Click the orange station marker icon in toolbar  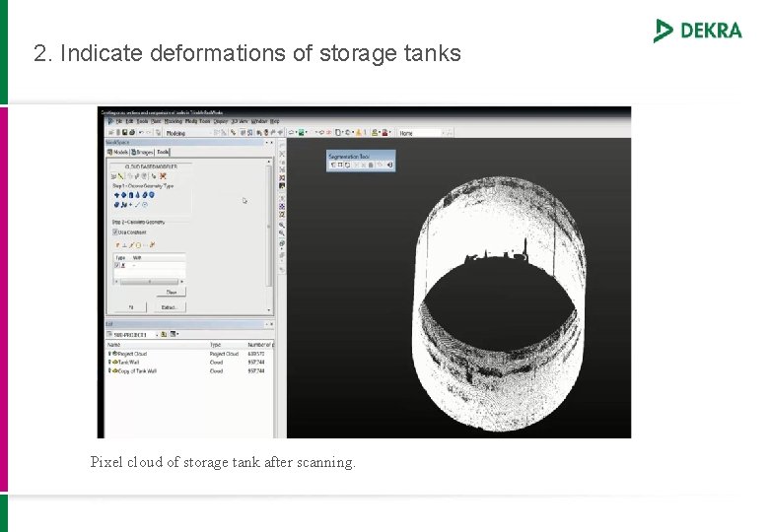pyautogui.click(x=359, y=132)
